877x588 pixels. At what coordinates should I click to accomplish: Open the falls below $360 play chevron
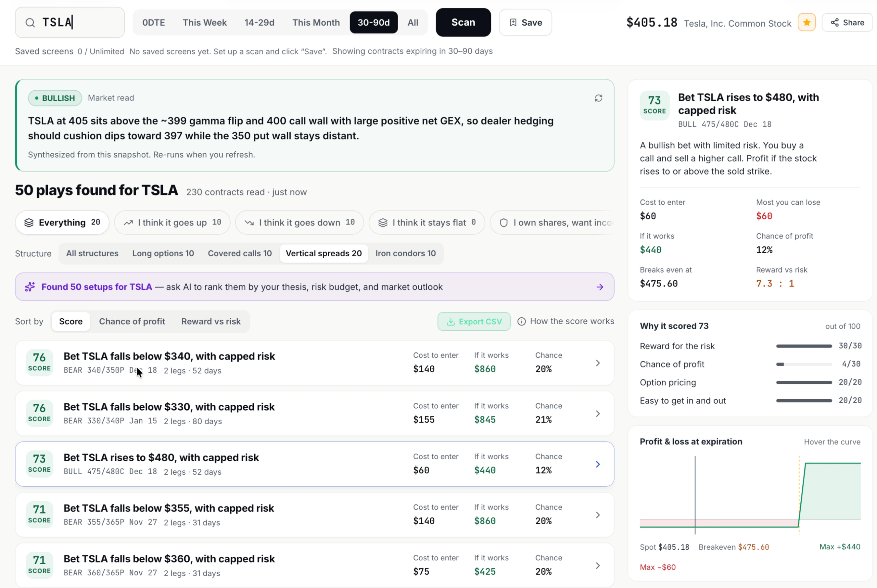(598, 565)
